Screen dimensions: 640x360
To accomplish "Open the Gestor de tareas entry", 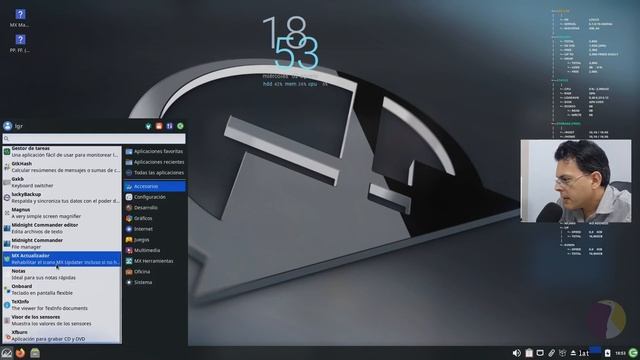I will [62, 152].
